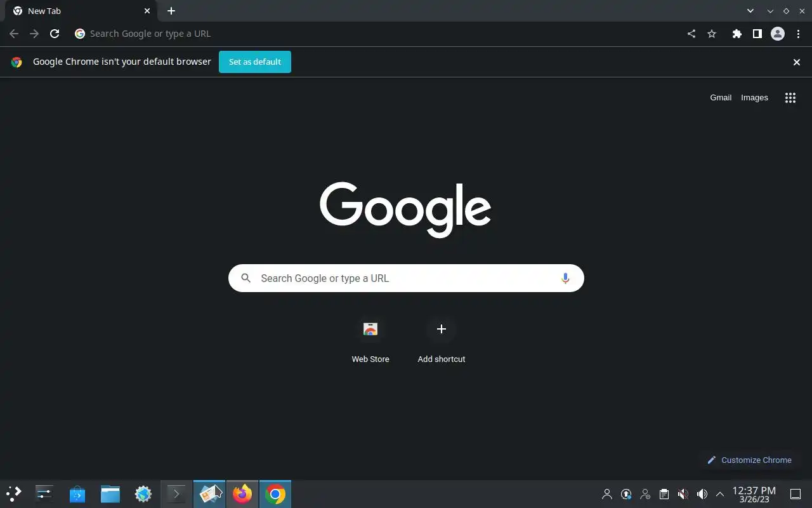Open the Google apps grid

pyautogui.click(x=790, y=98)
